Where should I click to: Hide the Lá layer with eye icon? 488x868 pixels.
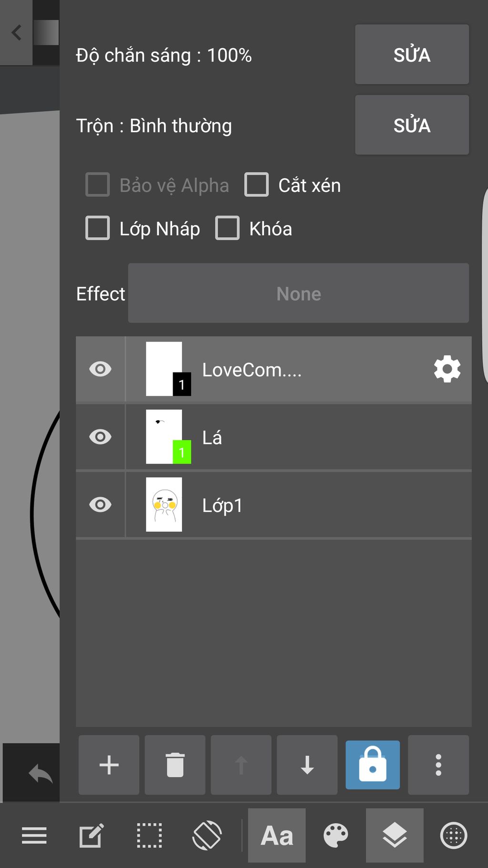tap(100, 437)
